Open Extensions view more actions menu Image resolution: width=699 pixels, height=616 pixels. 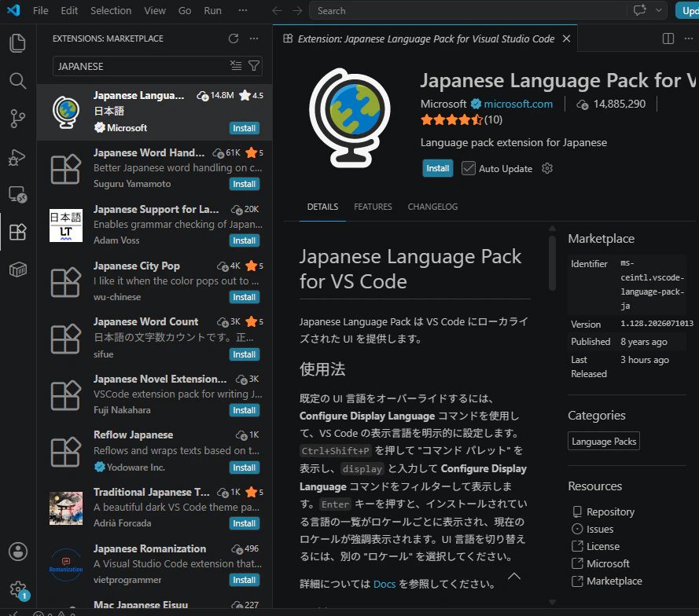point(254,38)
